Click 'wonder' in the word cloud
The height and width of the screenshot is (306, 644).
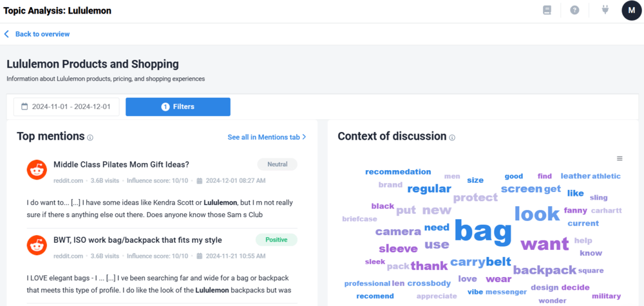coord(553,301)
